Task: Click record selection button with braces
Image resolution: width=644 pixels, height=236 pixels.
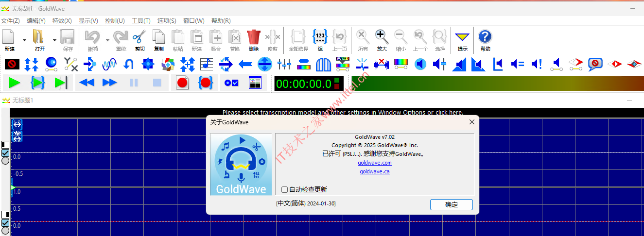Action: (206, 83)
